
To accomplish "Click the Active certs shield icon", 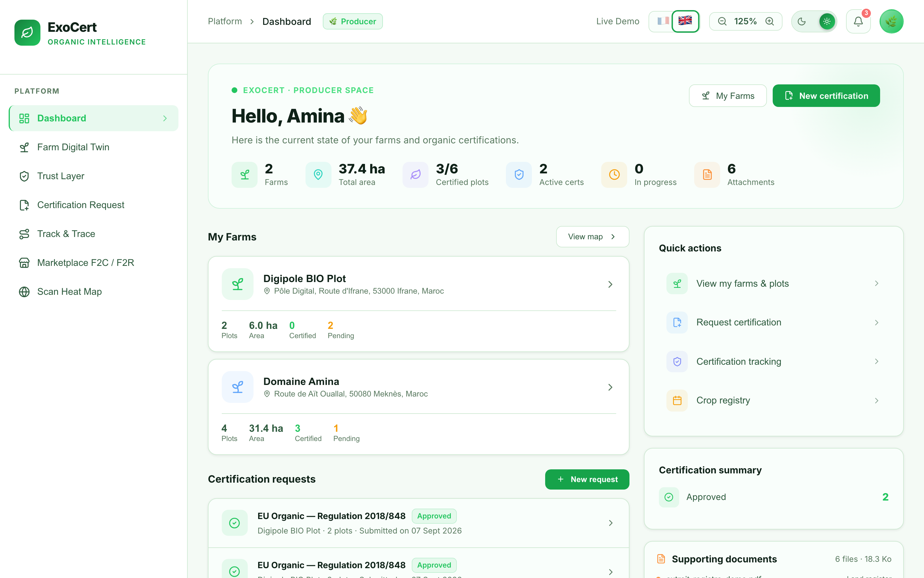I will [519, 175].
